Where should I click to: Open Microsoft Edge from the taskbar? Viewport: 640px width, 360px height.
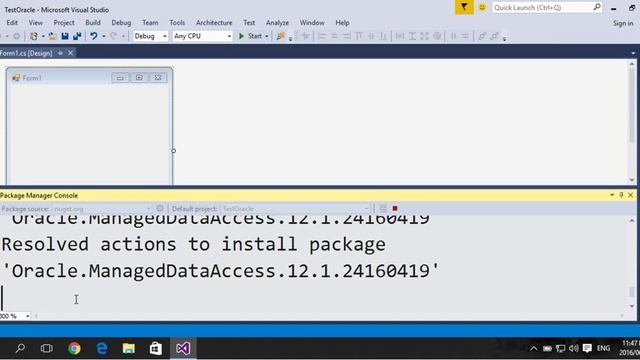point(102,348)
